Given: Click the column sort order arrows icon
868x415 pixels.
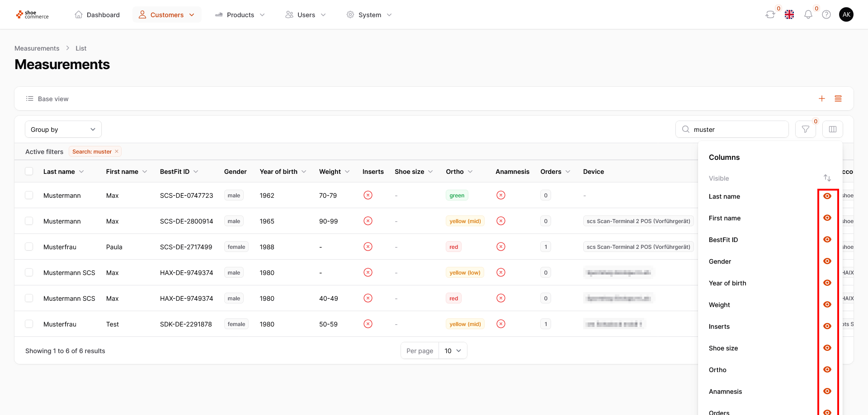Looking at the screenshot, I should click(827, 178).
